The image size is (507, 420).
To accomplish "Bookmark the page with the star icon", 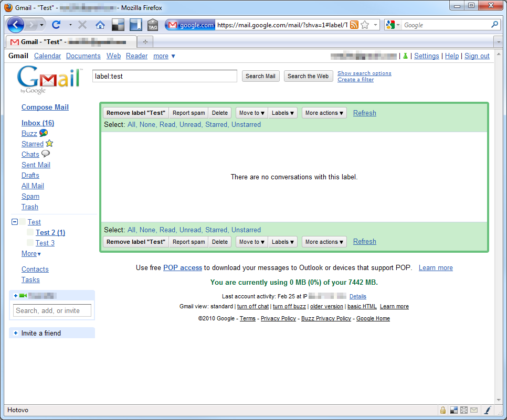I will (x=365, y=25).
